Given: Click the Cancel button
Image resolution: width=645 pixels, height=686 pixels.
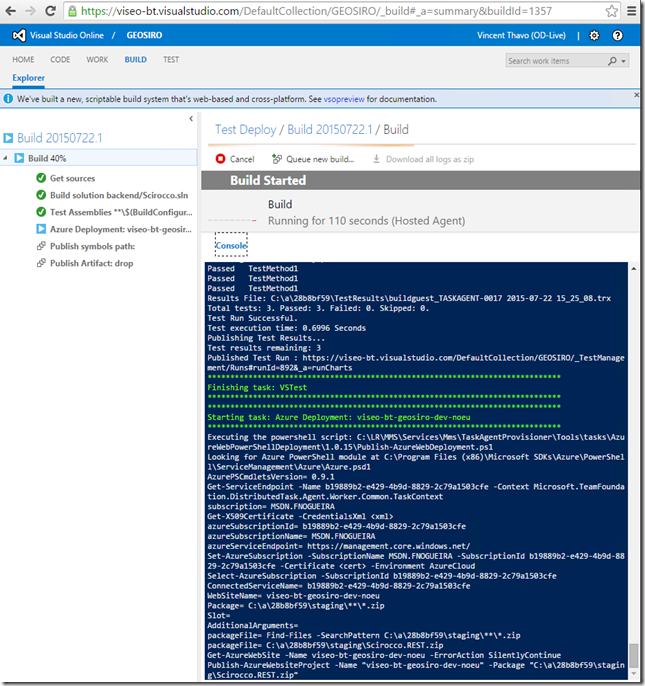Looking at the screenshot, I should 235,159.
